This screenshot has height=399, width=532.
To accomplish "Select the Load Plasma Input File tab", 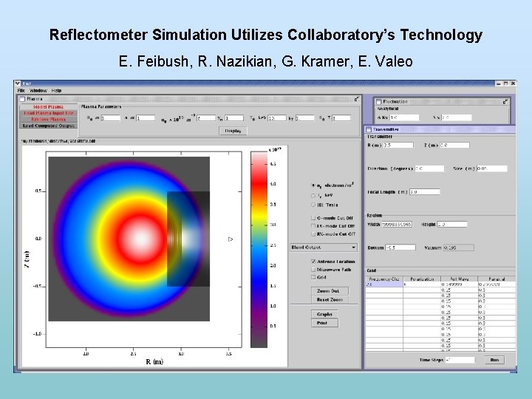I will [x=49, y=113].
